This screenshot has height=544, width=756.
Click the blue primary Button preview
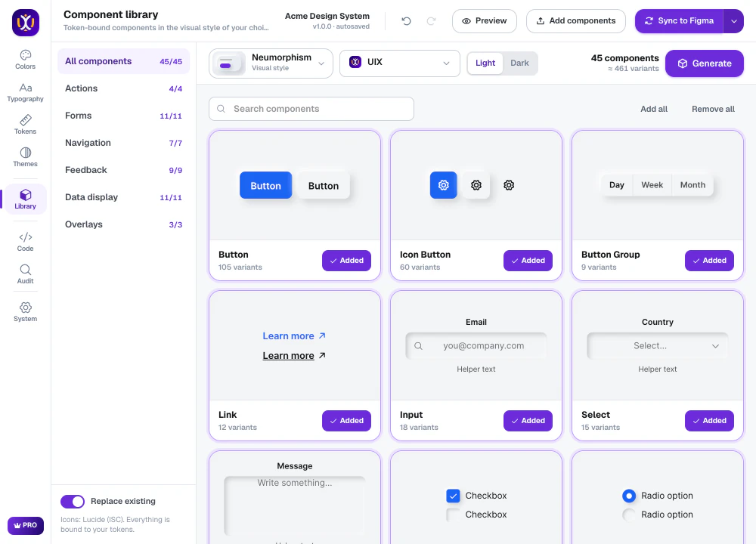(265, 186)
